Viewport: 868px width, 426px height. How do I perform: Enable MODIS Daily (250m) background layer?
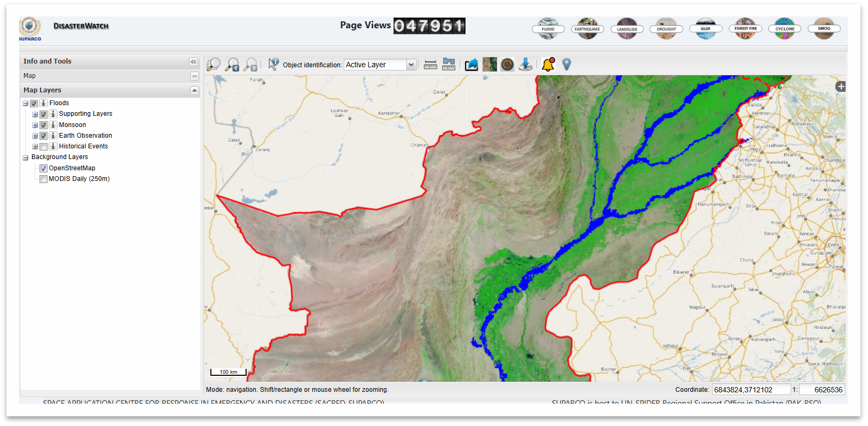(44, 179)
